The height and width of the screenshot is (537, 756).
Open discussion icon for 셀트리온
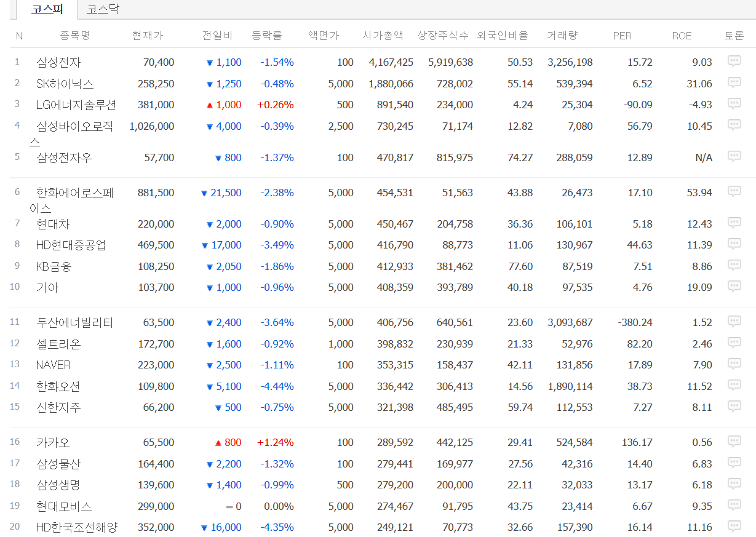coord(734,343)
